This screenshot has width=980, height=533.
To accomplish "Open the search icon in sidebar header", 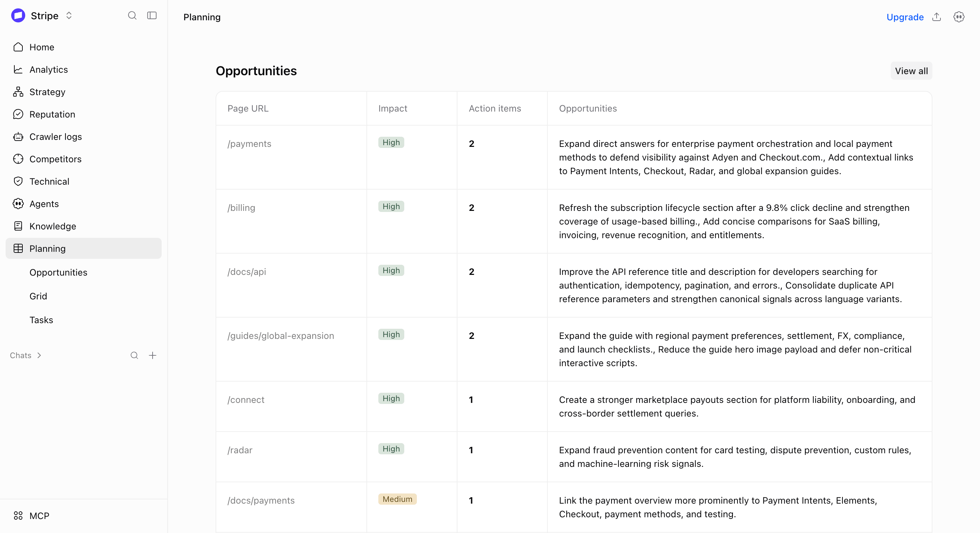I will pyautogui.click(x=132, y=16).
